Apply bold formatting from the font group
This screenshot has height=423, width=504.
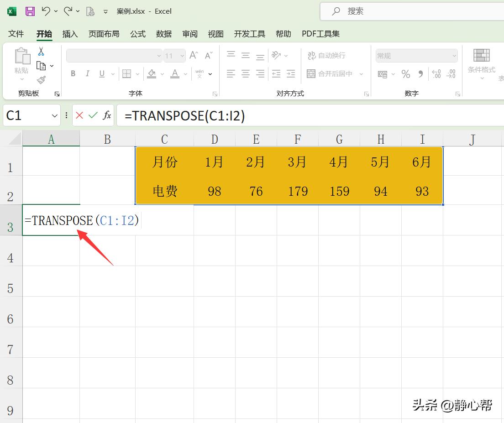[73, 73]
